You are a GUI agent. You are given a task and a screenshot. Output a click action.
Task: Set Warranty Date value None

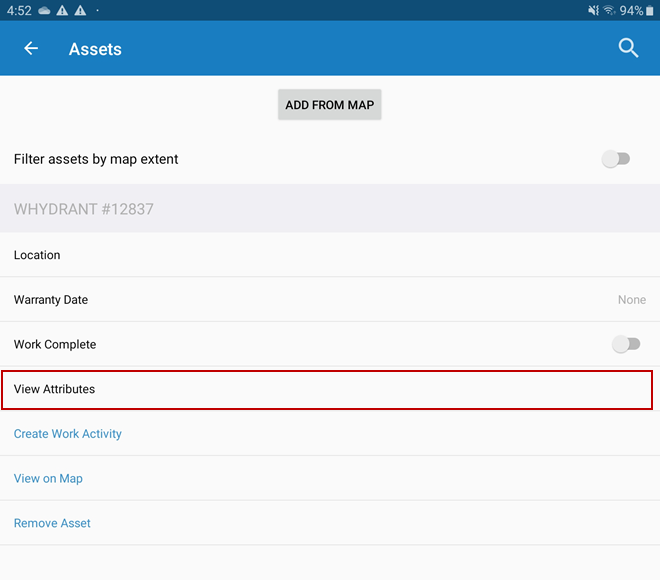(x=631, y=300)
